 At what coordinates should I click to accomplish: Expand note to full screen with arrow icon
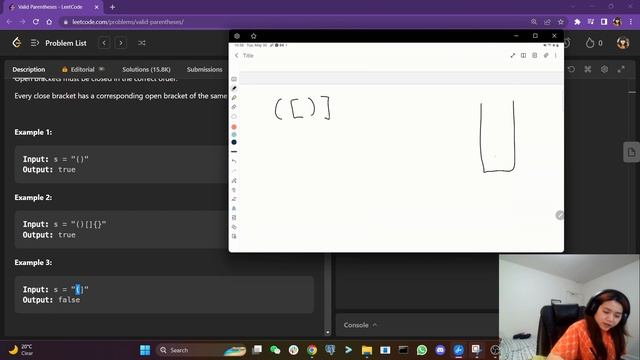(513, 56)
